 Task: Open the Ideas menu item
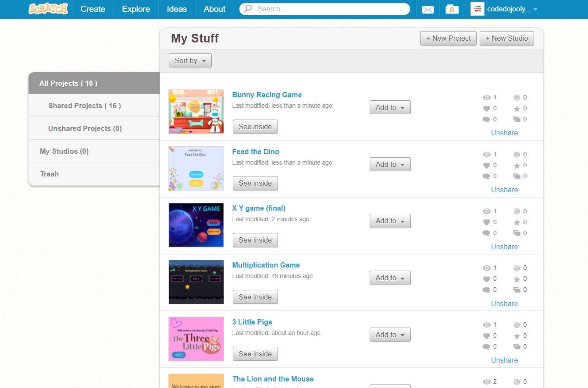pos(177,9)
